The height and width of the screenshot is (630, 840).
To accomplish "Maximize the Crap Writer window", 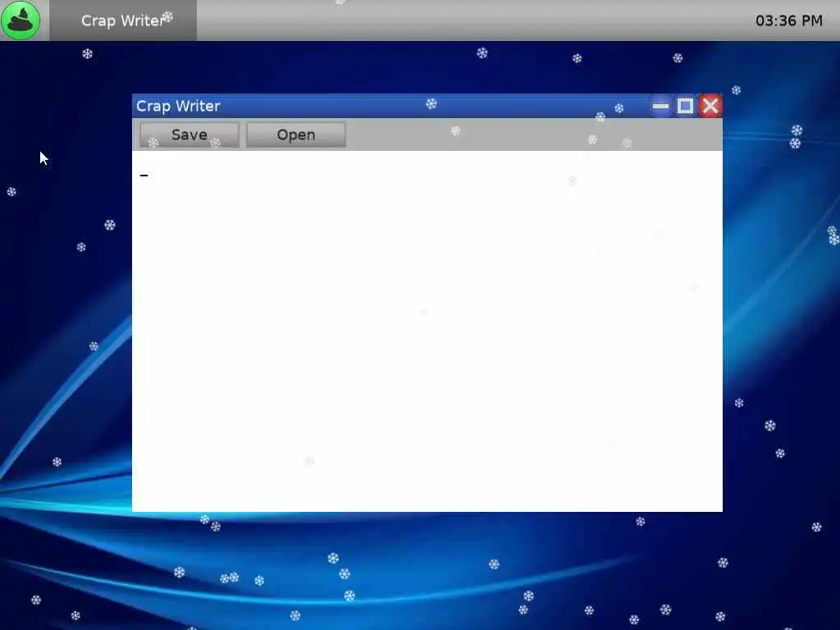I will pyautogui.click(x=685, y=106).
